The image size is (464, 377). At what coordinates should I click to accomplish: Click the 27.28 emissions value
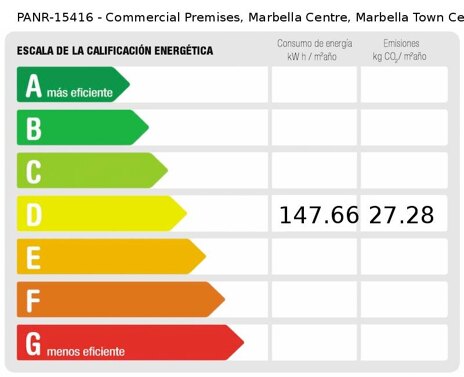coord(402,215)
